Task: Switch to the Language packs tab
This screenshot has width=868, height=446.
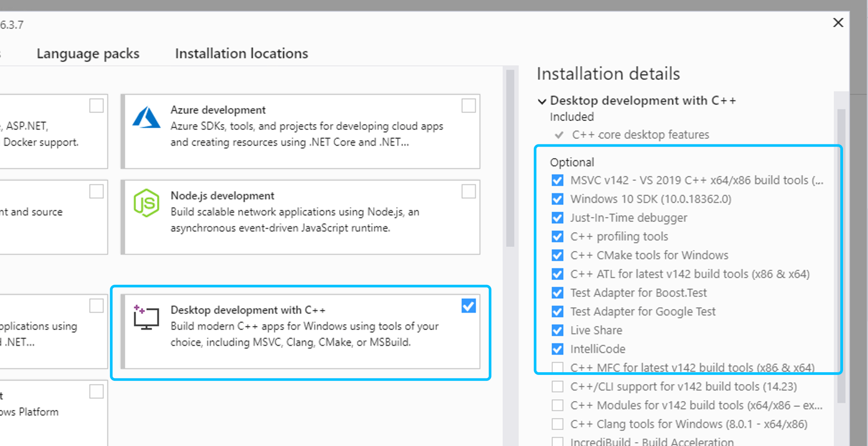Action: [x=88, y=53]
